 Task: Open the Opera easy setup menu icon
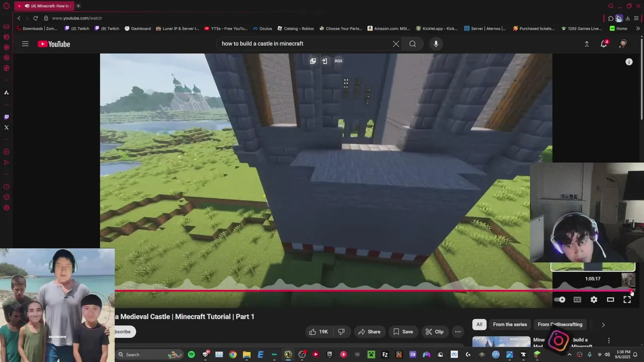click(x=636, y=18)
